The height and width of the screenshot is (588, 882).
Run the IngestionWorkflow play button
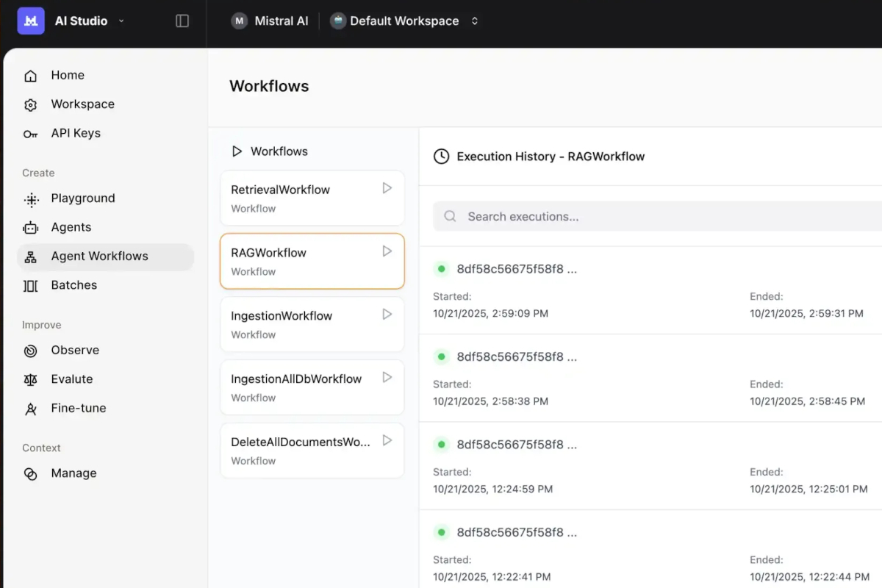click(387, 315)
